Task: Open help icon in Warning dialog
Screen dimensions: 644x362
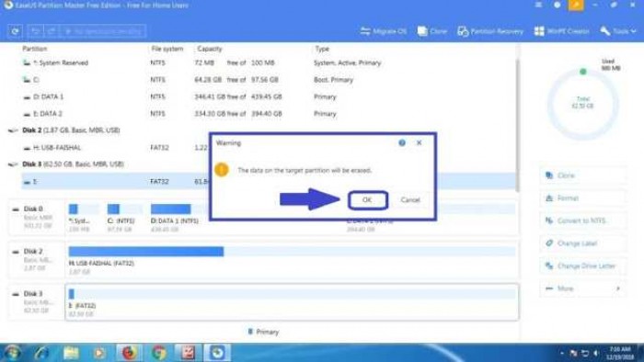Action: [402, 142]
